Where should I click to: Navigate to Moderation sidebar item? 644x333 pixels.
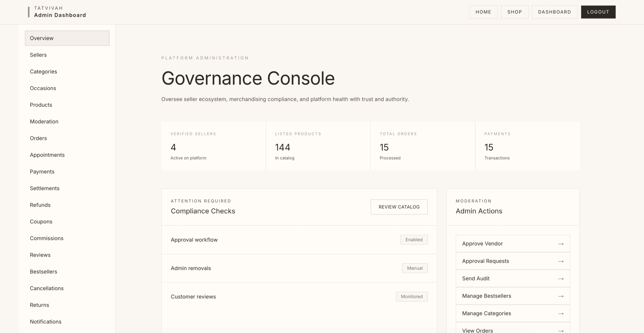click(67, 122)
